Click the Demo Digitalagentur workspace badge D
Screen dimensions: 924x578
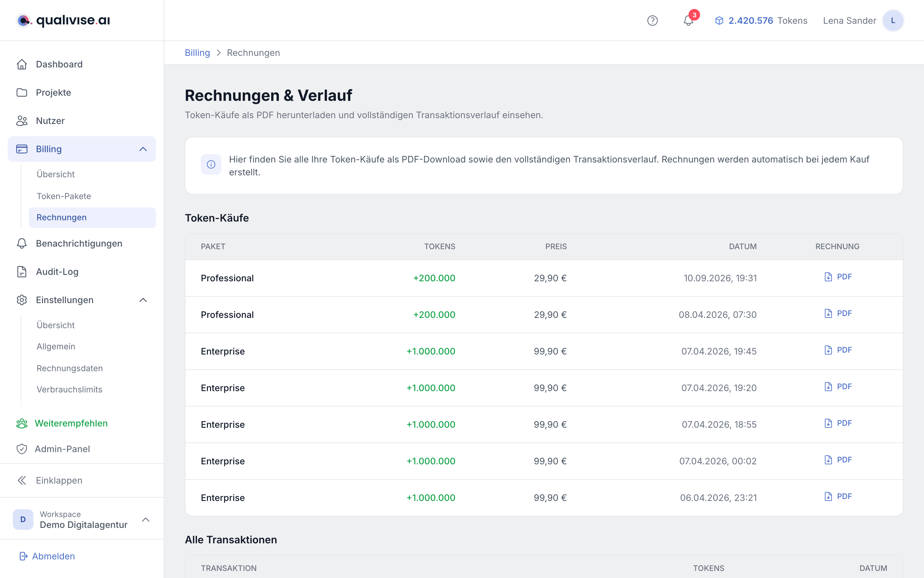click(23, 520)
